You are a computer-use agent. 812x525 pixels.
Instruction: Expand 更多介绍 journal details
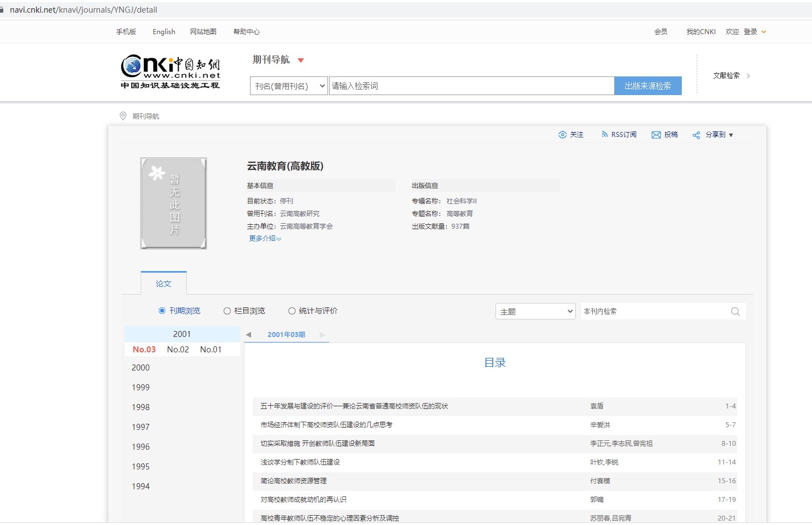265,239
